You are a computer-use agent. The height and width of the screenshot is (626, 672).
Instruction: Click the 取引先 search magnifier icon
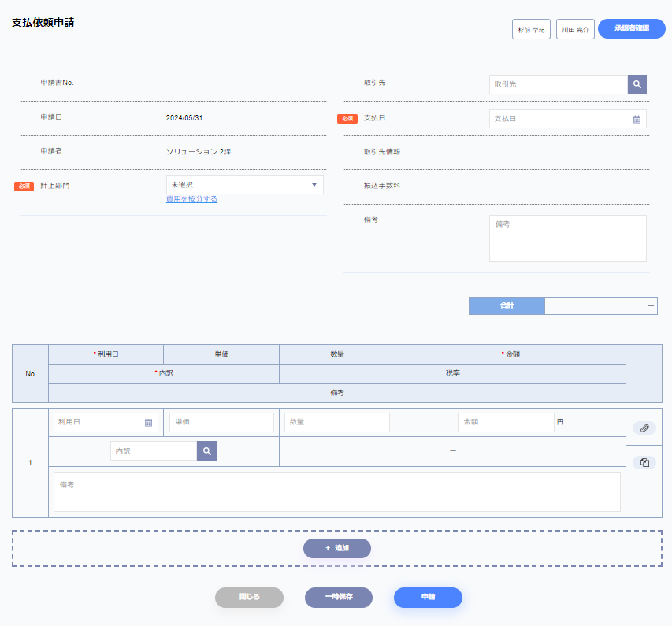point(637,84)
